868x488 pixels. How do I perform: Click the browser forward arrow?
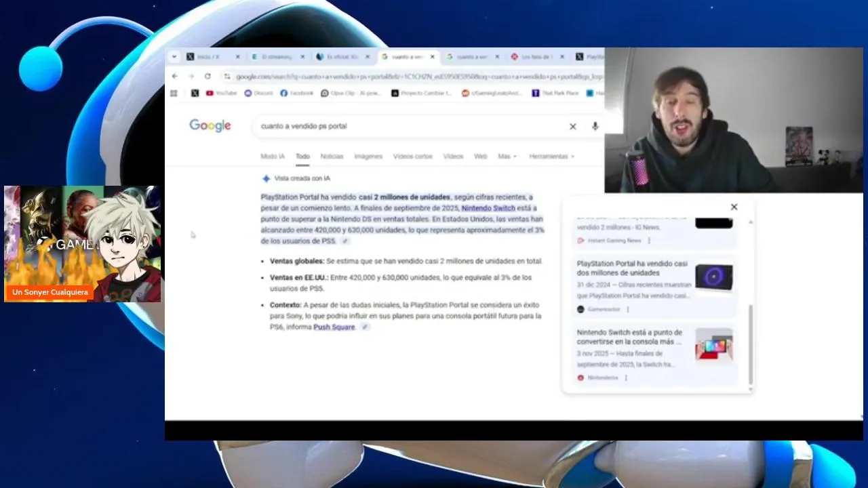point(191,77)
